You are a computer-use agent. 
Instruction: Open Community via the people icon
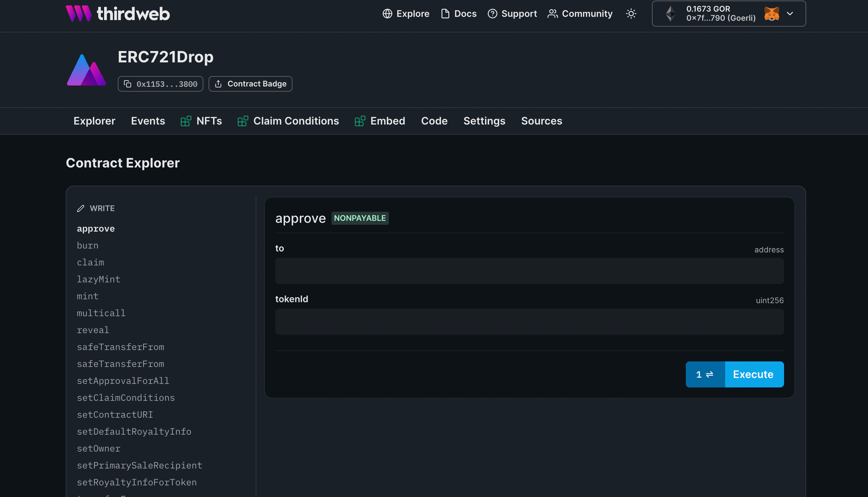(x=552, y=13)
